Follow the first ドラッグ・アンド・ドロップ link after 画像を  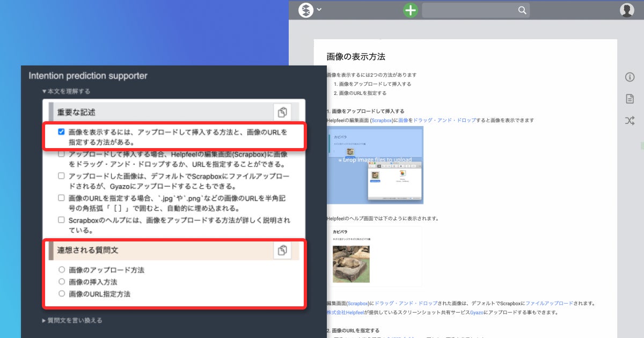point(444,120)
